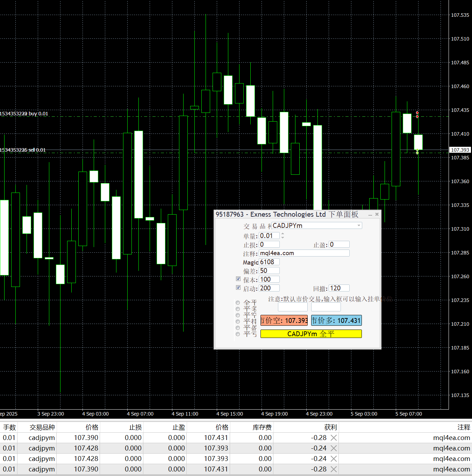This screenshot has width=472, height=476.
Task: Select the 平亏 radio option
Action: pyautogui.click(x=238, y=334)
